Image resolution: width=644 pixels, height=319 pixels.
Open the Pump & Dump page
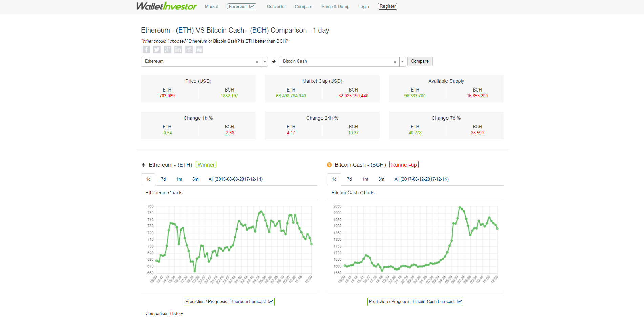coord(335,7)
